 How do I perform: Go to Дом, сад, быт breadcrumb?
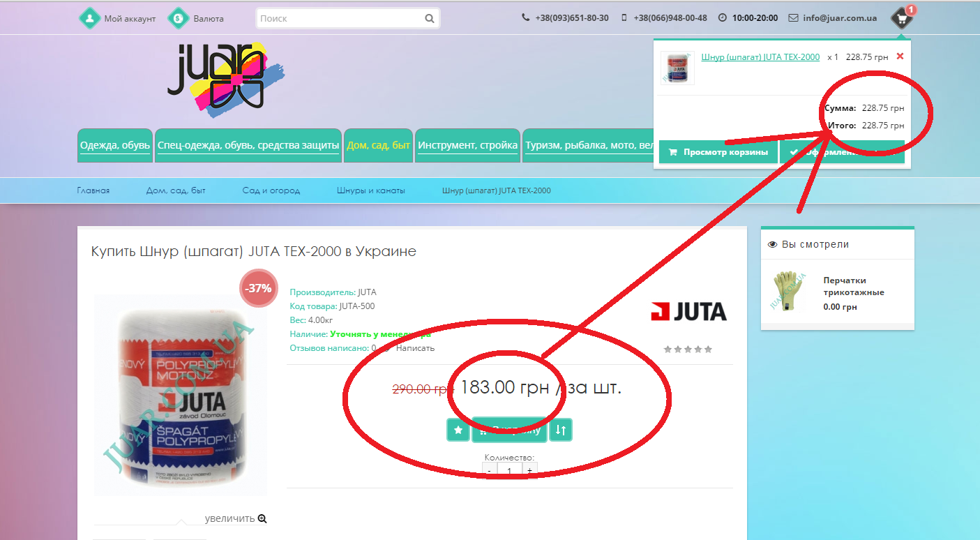[176, 190]
